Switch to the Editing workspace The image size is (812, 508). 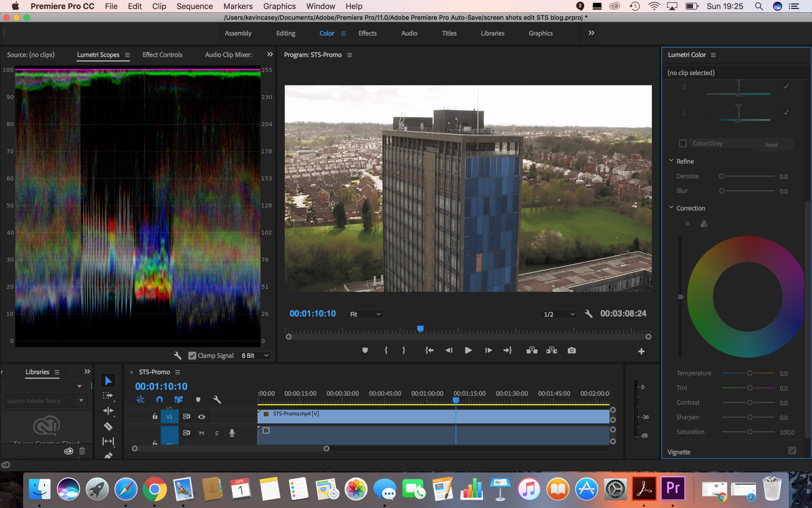click(x=285, y=33)
